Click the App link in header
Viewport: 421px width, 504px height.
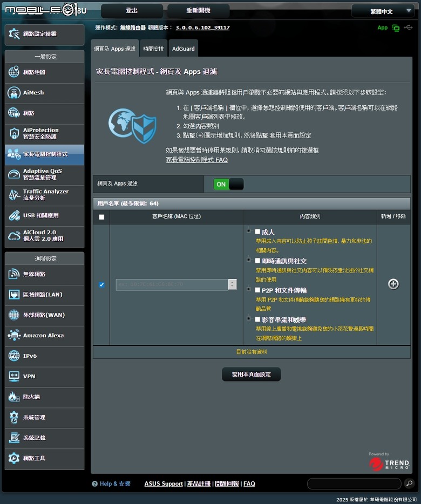(x=382, y=28)
